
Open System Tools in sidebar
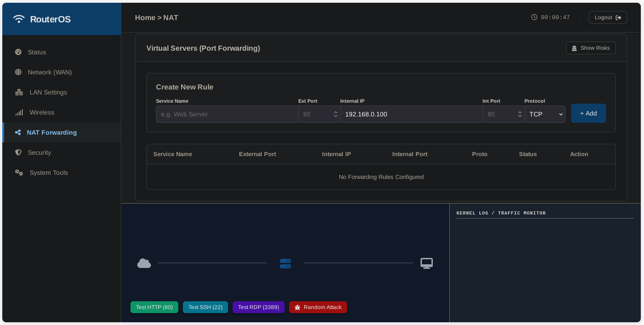pos(62,173)
